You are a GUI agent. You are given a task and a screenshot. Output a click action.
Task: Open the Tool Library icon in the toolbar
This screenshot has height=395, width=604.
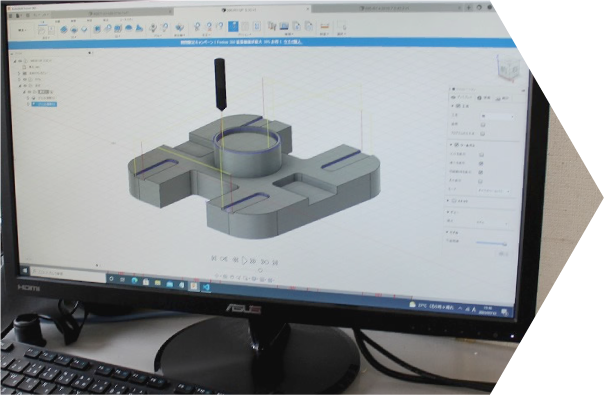click(x=272, y=26)
